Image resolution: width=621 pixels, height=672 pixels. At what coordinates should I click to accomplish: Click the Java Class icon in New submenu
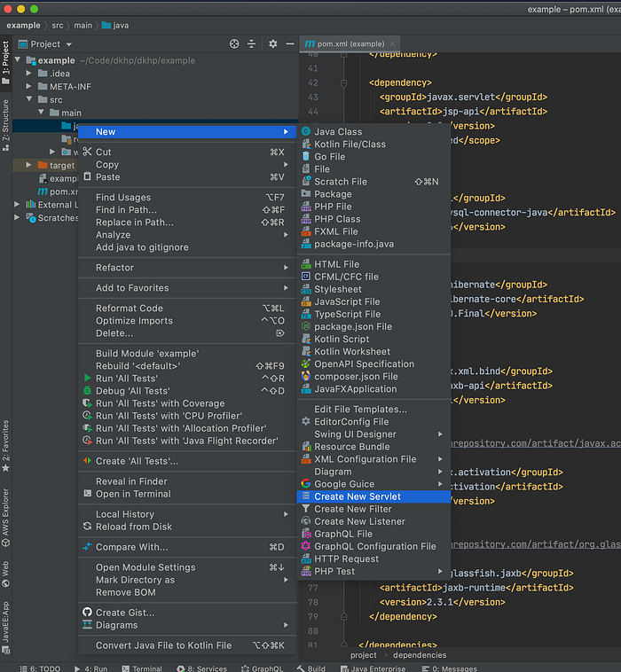[306, 131]
